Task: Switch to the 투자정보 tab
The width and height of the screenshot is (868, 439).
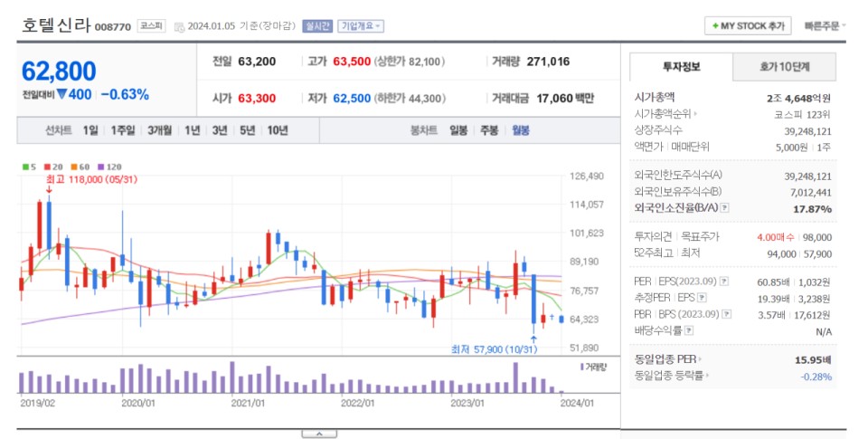Action: (x=682, y=67)
